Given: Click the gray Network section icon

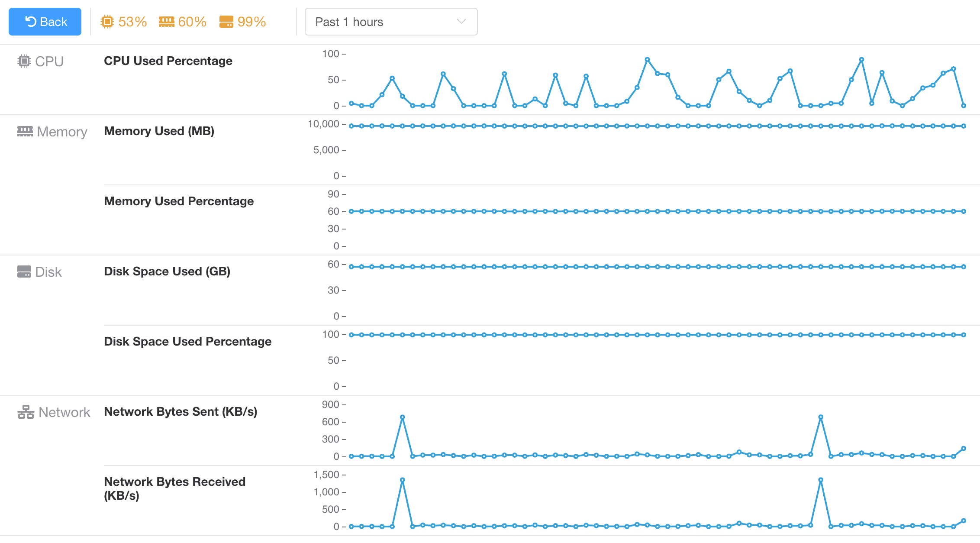Looking at the screenshot, I should click(x=26, y=412).
